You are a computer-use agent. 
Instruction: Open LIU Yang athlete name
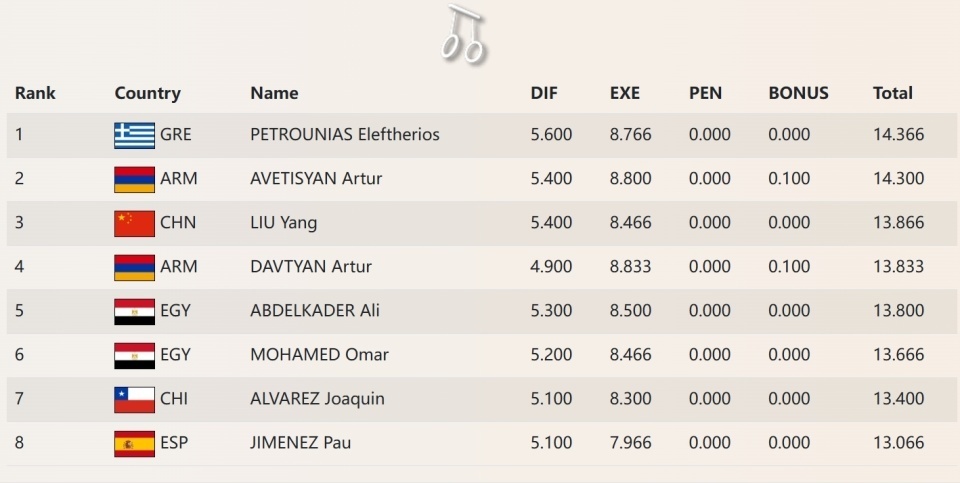coord(283,223)
